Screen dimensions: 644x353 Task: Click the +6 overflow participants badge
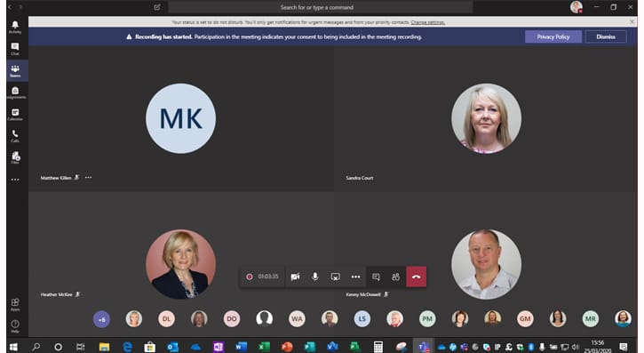(x=101, y=319)
